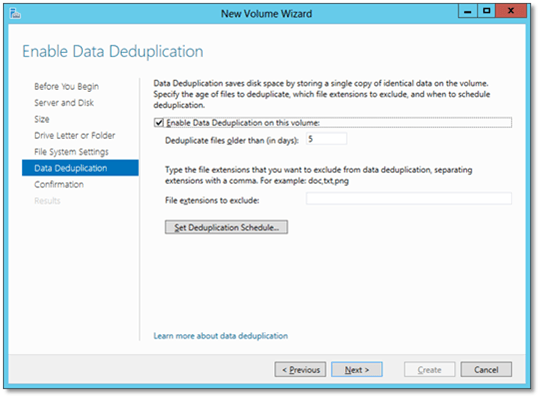The height and width of the screenshot is (398, 540).
Task: Select Server and Disk step
Action: pos(64,103)
